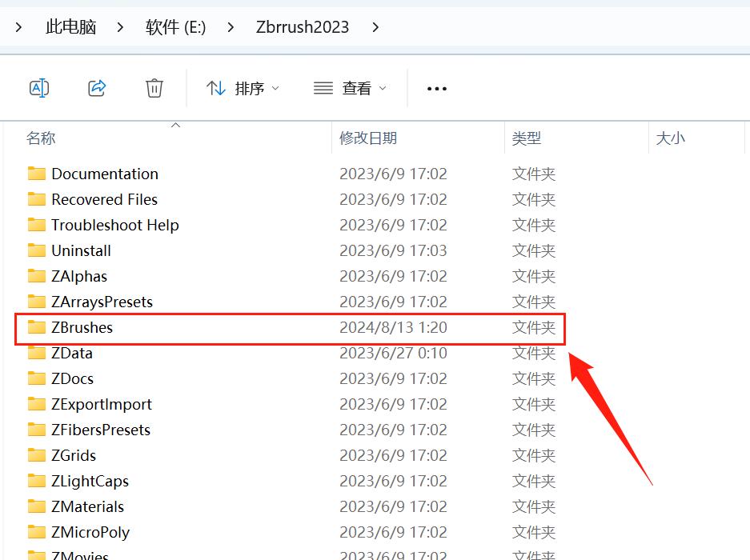Viewport: 750px width, 560px height.
Task: Click date 2024/8/13 1:20 of ZBrushes
Action: click(393, 327)
